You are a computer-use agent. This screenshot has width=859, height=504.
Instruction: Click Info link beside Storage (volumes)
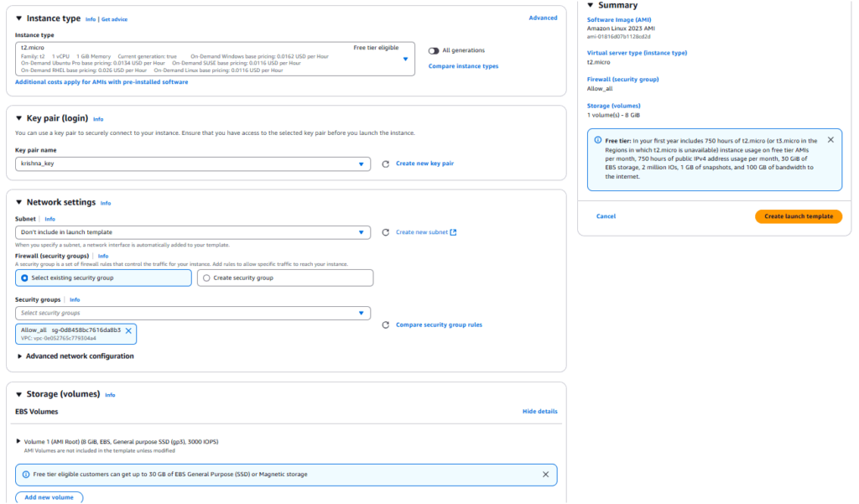(x=110, y=395)
